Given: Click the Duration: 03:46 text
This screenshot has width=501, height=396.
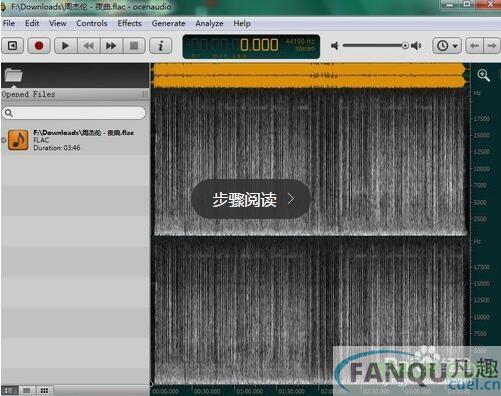Looking at the screenshot, I should (57, 148).
